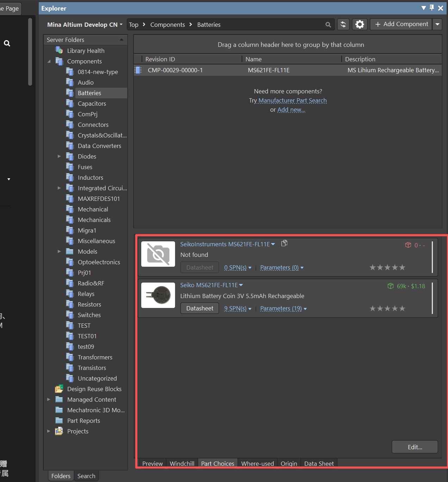448x482 pixels.
Task: Click the no-image thumbnail for SeikoInstruments part
Action: point(158,254)
